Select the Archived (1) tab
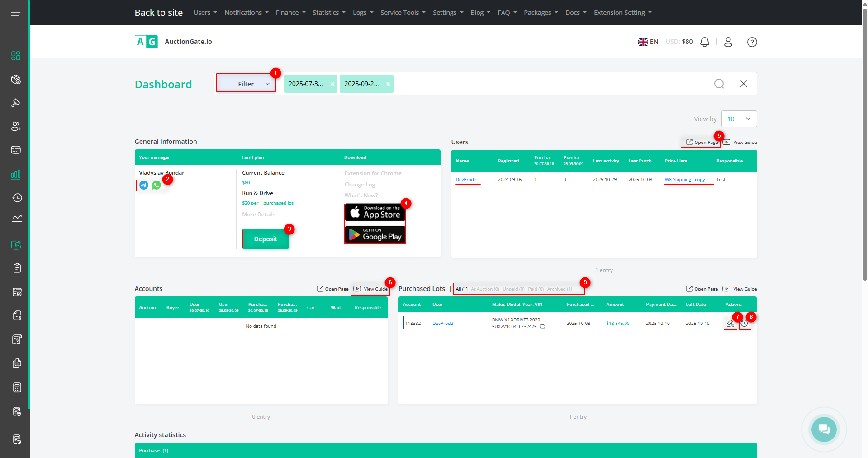Screen dimensions: 868x458 pyautogui.click(x=560, y=289)
